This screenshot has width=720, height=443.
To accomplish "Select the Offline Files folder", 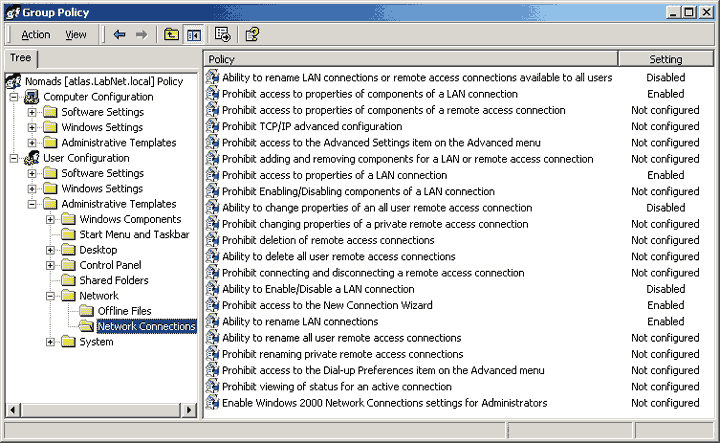I will 124,311.
